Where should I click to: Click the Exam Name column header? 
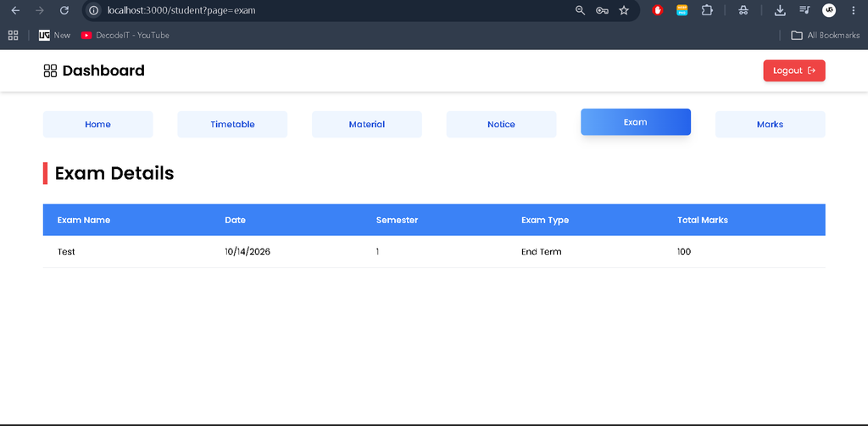click(x=84, y=220)
